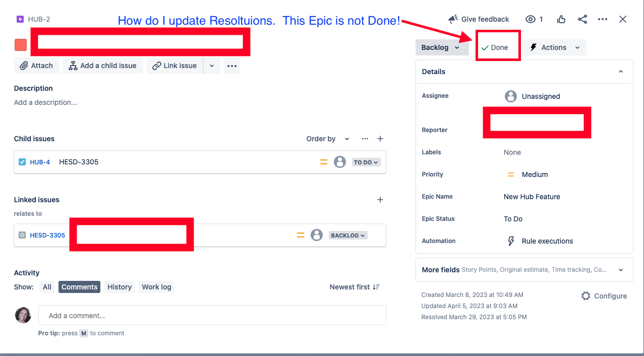The height and width of the screenshot is (356, 644).
Task: Add a linked issue with plus icon
Action: point(380,200)
